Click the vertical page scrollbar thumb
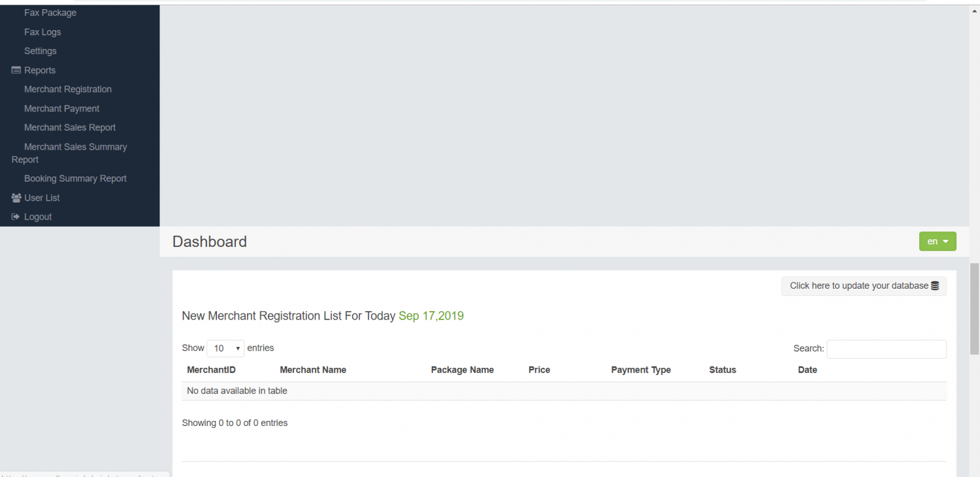 coord(974,308)
